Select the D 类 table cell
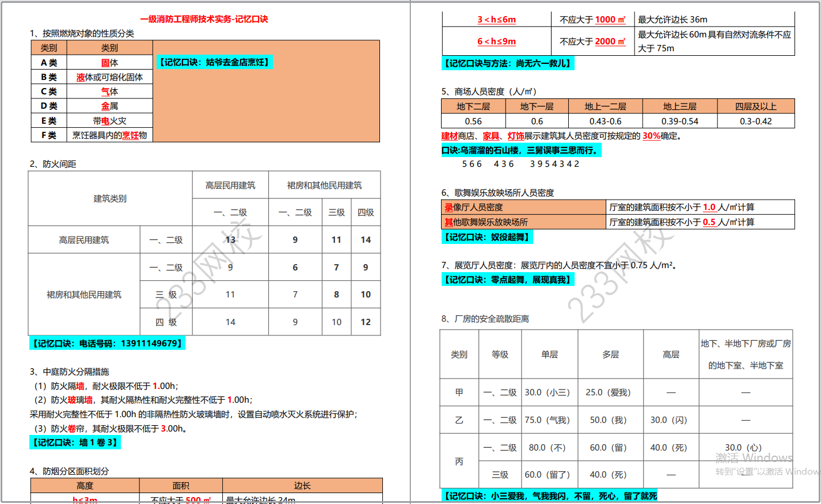821x504 pixels. [49, 105]
